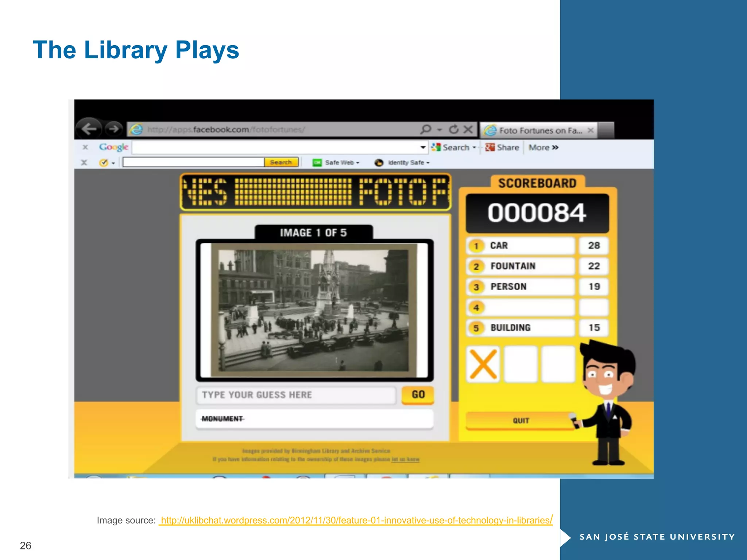Select the BUILDING answer row
Viewport: 747px width, 560px height.
coord(520,328)
